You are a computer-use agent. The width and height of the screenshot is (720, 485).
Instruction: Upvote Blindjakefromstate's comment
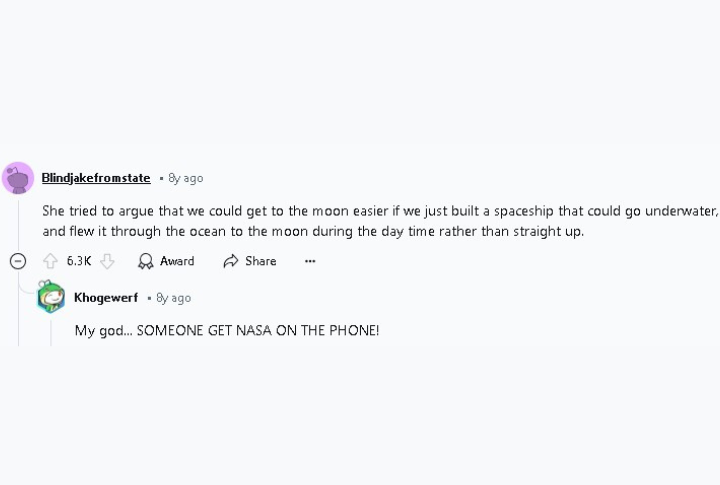(50, 261)
